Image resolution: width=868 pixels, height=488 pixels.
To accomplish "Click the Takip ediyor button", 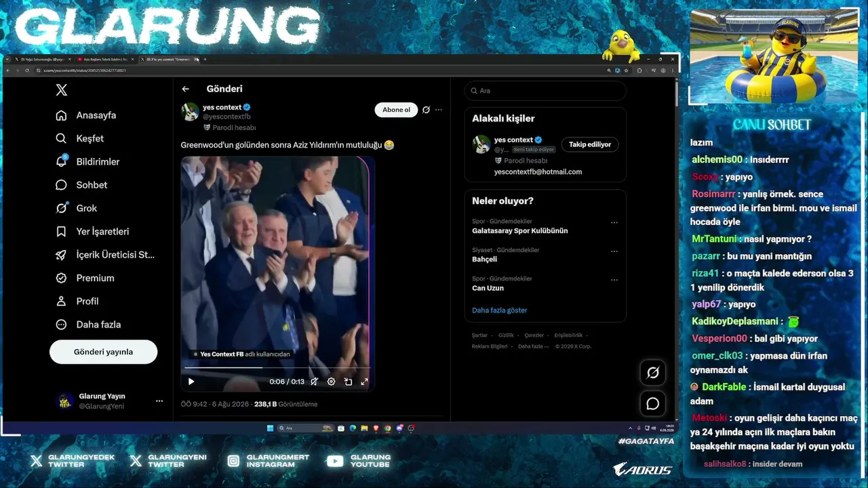I will coord(590,144).
